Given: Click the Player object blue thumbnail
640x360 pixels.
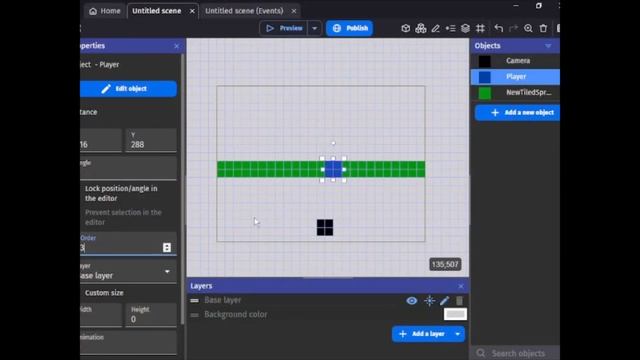Looking at the screenshot, I should [484, 77].
